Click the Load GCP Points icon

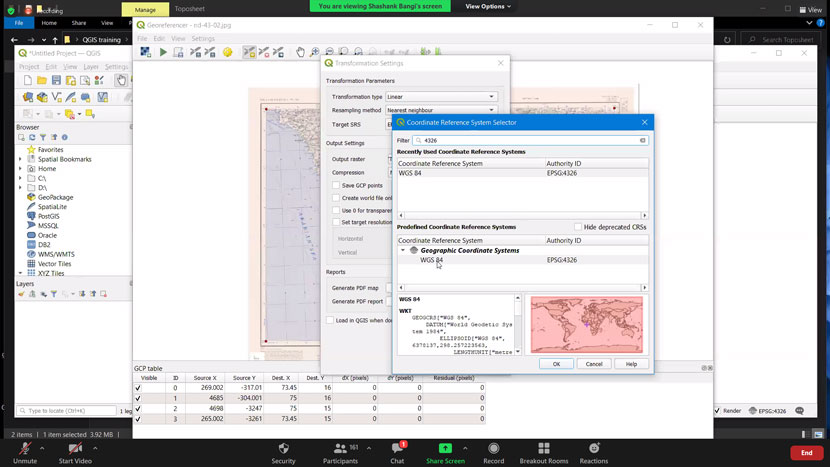[x=195, y=52]
